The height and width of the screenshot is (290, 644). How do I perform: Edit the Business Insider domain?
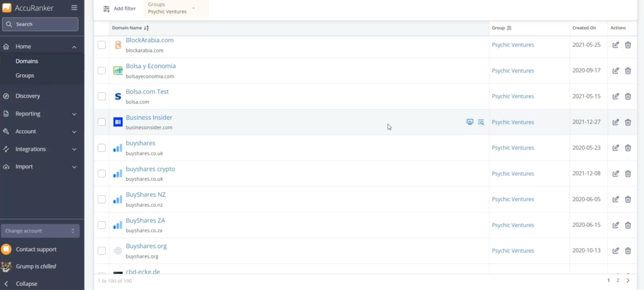tap(615, 122)
